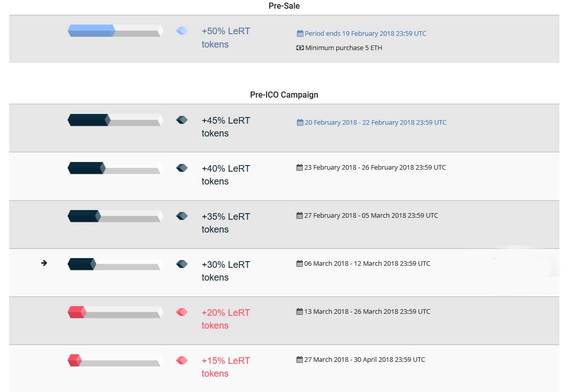Viewport: 567px width, 392px height.
Task: Click the dark gem icon beside +40% tokens
Action: coord(182,168)
